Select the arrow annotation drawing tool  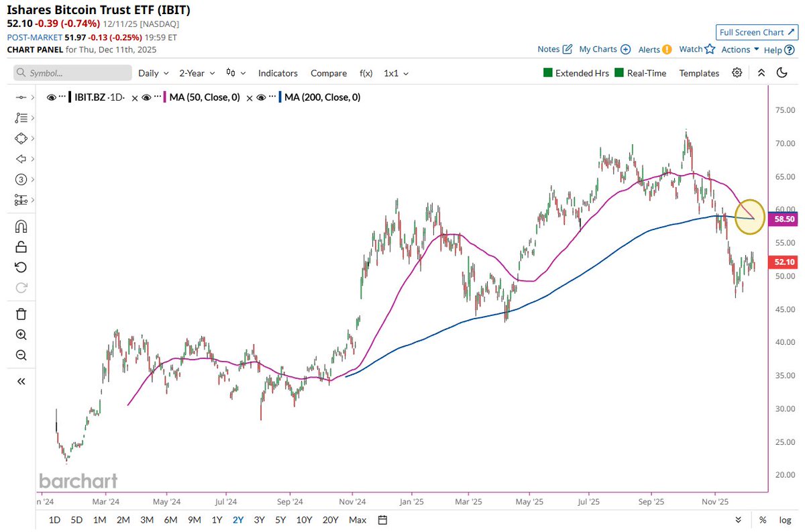[x=21, y=159]
